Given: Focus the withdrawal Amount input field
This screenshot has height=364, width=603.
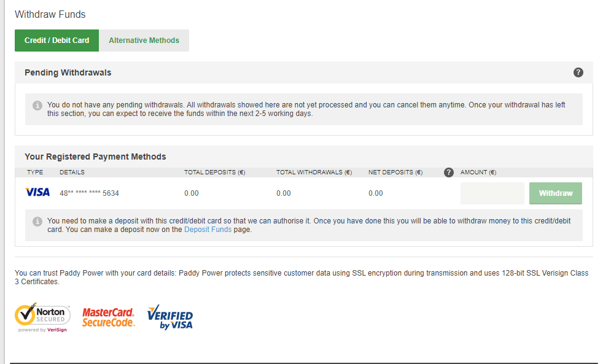Looking at the screenshot, I should (492, 193).
